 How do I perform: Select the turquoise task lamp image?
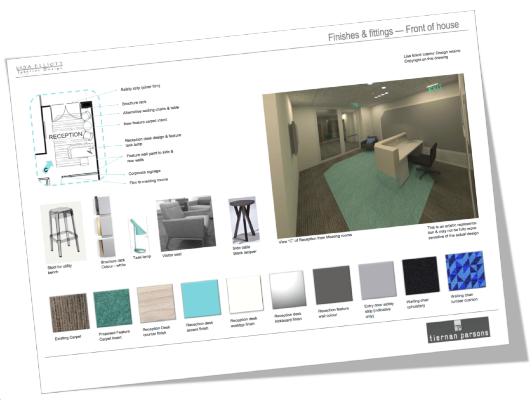[138, 235]
